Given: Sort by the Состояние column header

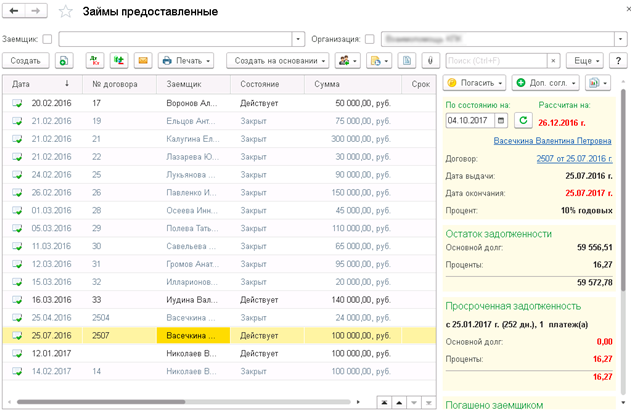Looking at the screenshot, I should coord(267,84).
